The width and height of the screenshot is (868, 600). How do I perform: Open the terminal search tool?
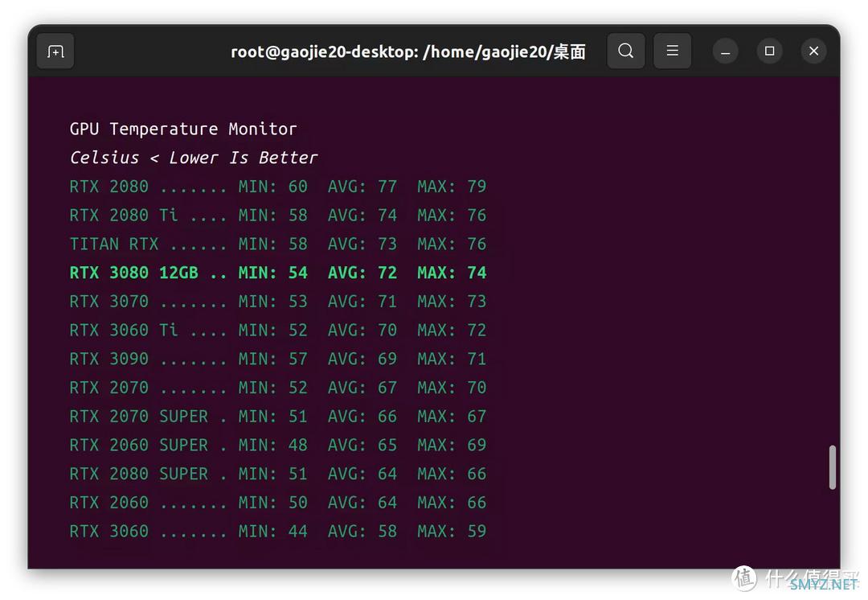point(625,51)
